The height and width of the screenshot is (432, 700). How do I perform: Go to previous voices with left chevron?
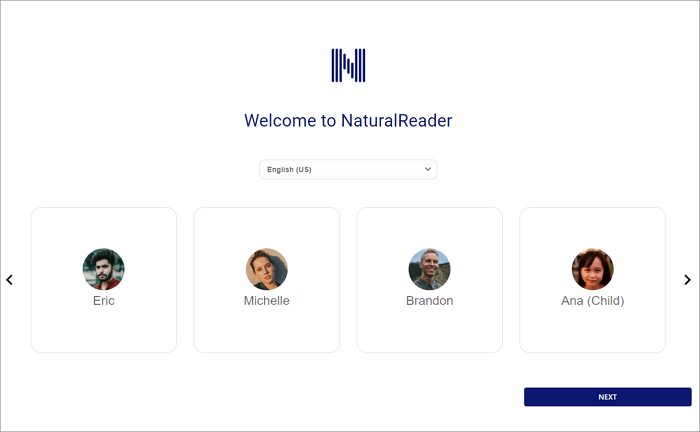(x=9, y=280)
